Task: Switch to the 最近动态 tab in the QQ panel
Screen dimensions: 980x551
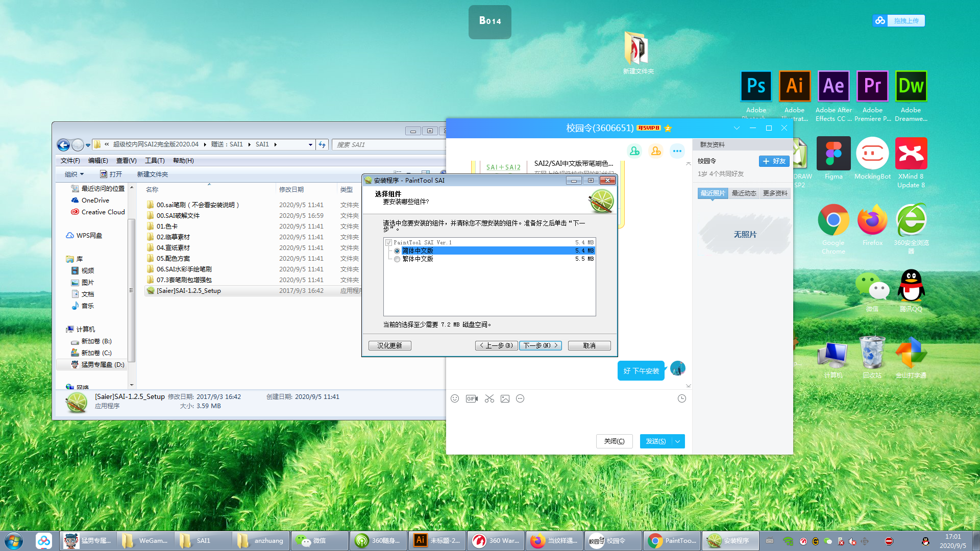Action: pyautogui.click(x=744, y=193)
